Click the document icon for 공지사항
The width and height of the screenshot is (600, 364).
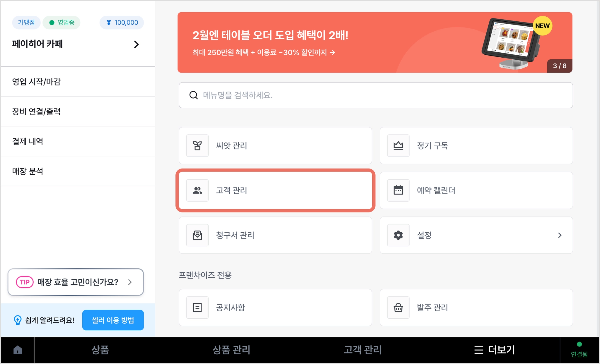tap(197, 308)
